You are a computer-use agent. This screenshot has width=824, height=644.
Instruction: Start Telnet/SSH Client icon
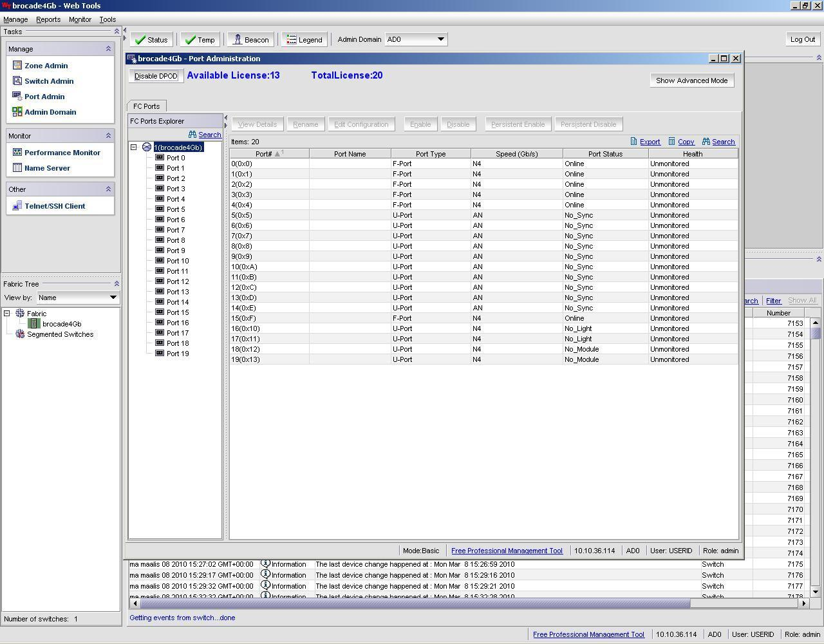click(17, 205)
